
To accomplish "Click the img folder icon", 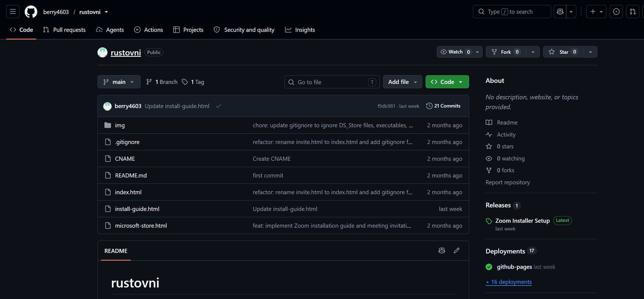I will pyautogui.click(x=108, y=125).
